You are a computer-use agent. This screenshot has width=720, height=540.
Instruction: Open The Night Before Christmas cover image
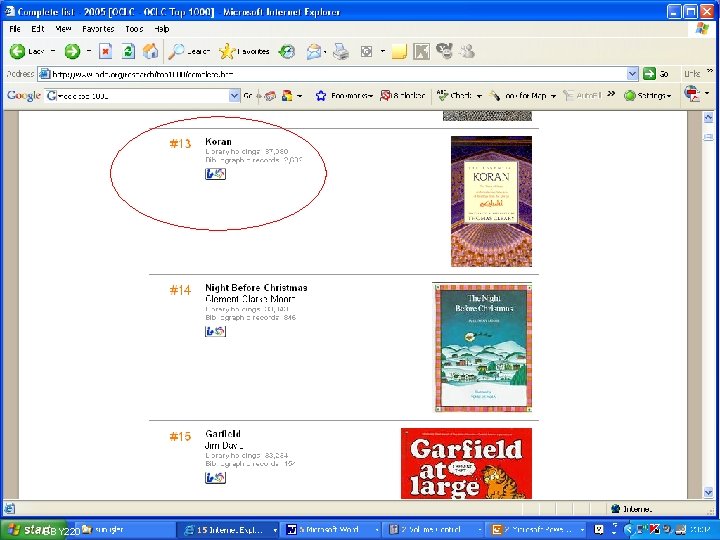pos(483,348)
